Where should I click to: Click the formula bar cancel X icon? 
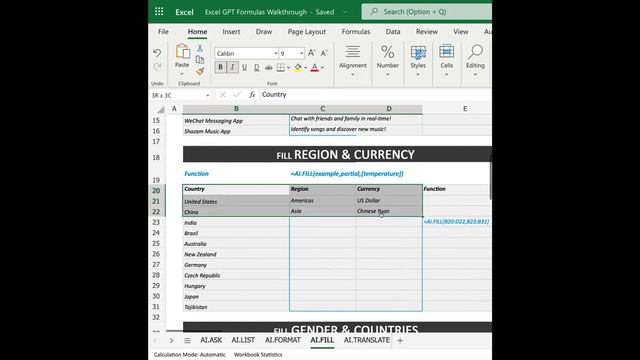pos(223,95)
